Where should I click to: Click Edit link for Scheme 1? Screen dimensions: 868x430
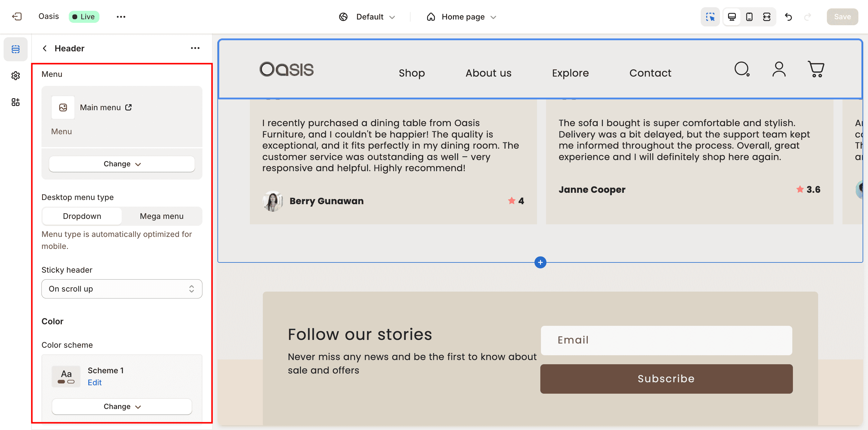click(x=94, y=383)
